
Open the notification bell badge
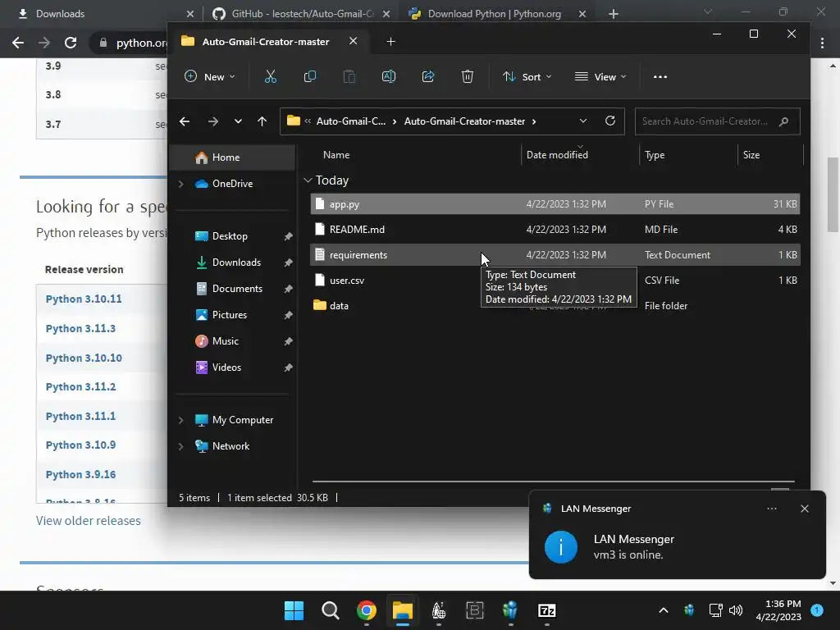(x=817, y=609)
